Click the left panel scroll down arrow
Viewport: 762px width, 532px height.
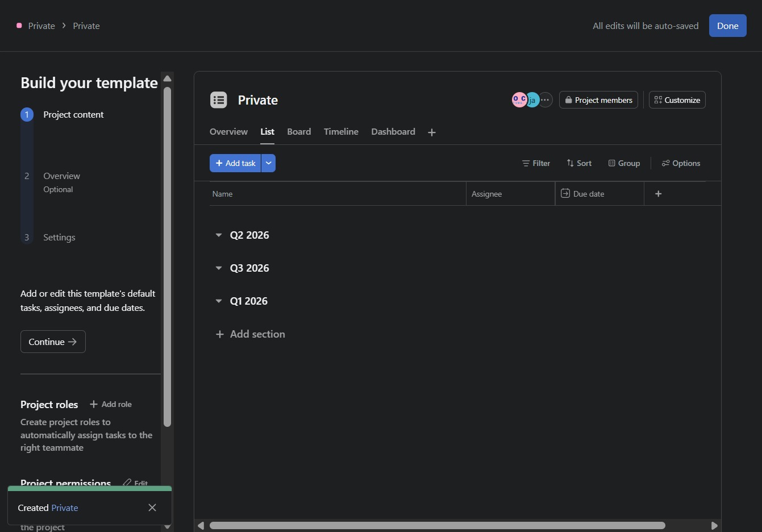pos(167,527)
